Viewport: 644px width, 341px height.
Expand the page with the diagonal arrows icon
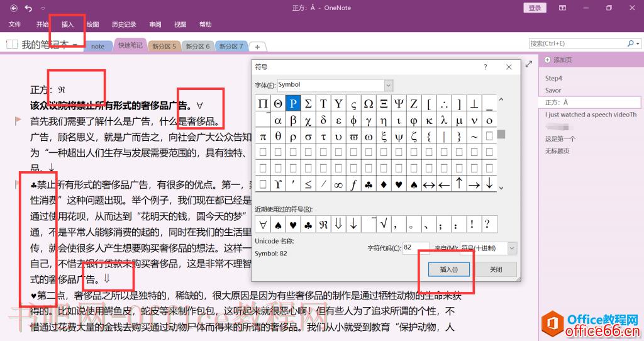tap(528, 64)
